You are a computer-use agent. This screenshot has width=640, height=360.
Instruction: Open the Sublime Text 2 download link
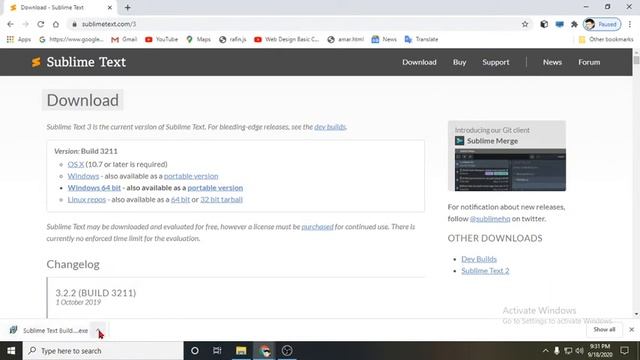(x=485, y=271)
